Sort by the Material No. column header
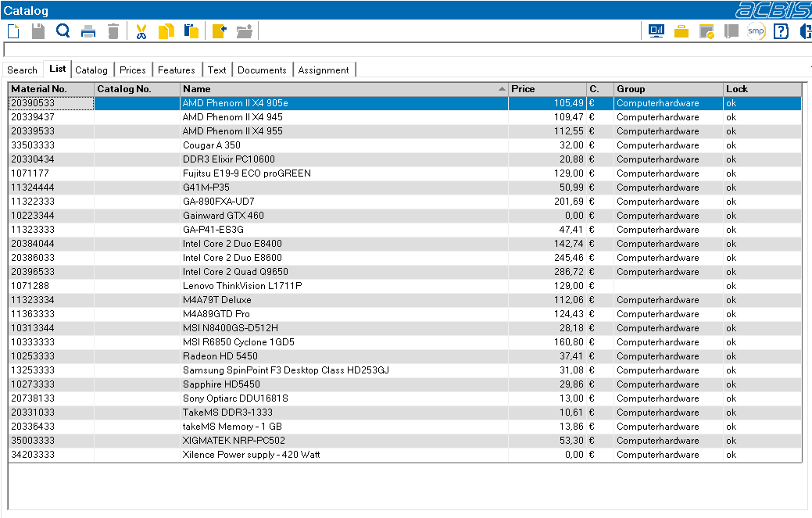The width and height of the screenshot is (812, 518). (x=52, y=89)
